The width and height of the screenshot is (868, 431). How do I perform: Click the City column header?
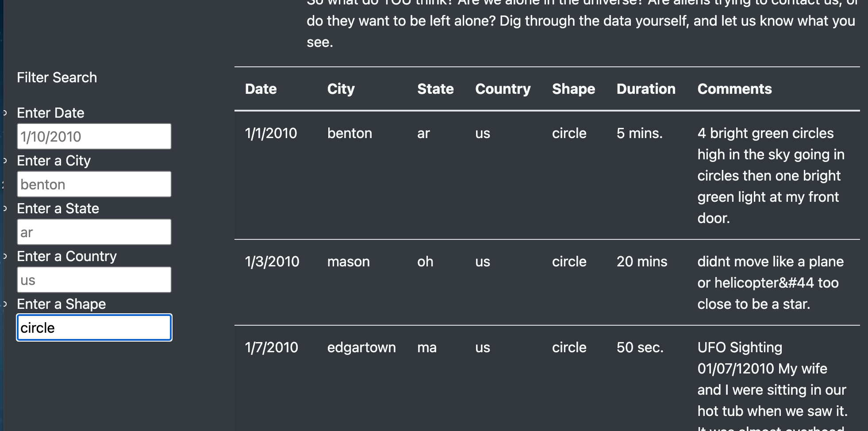(341, 89)
